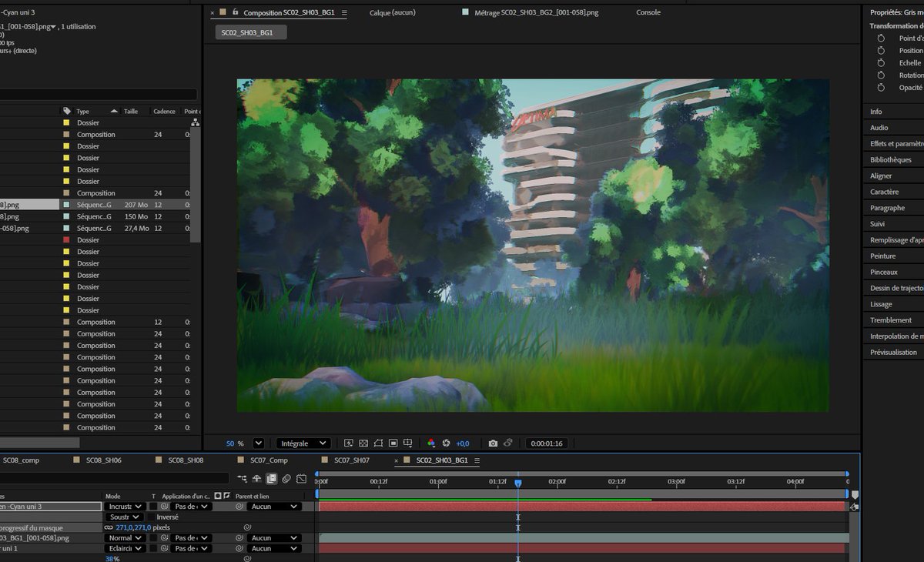Open the Composition tab panel menu icon

344,13
